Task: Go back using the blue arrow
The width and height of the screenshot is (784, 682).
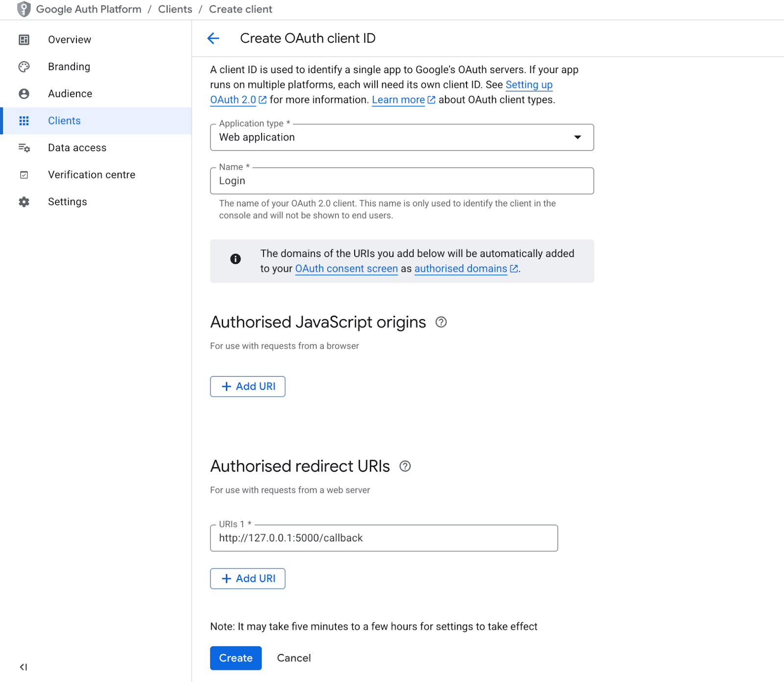Action: click(x=213, y=38)
